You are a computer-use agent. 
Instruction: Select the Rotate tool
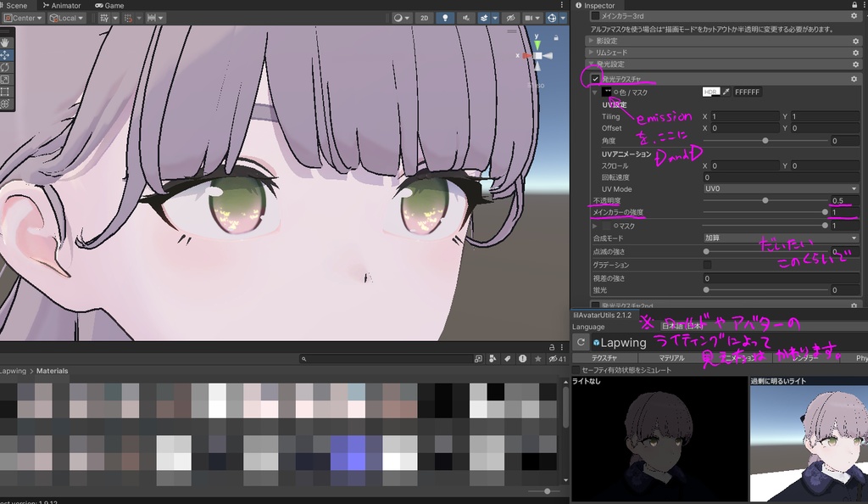[x=6, y=67]
